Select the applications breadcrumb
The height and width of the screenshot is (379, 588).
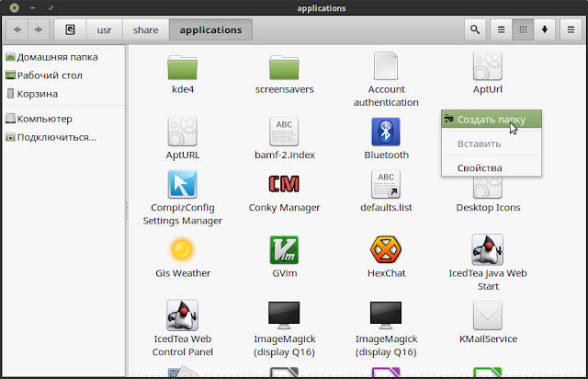(x=210, y=29)
